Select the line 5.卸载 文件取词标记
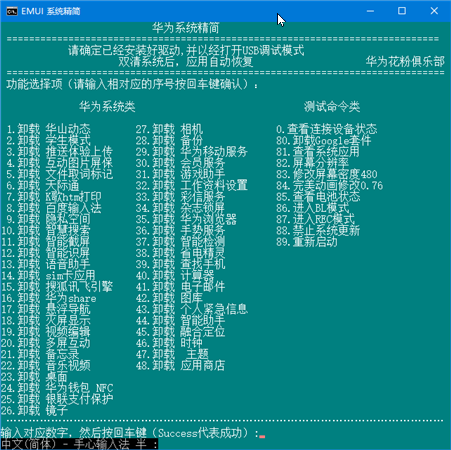 tap(60, 174)
